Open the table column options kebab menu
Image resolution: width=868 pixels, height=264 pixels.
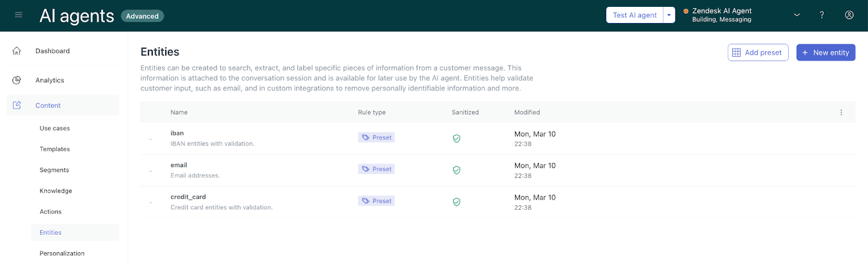pyautogui.click(x=841, y=112)
